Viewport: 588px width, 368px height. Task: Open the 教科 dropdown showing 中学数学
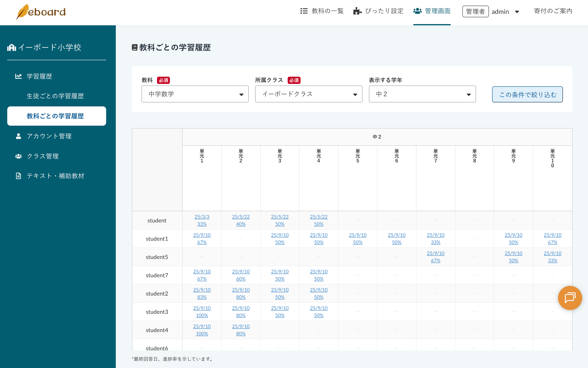click(x=195, y=94)
